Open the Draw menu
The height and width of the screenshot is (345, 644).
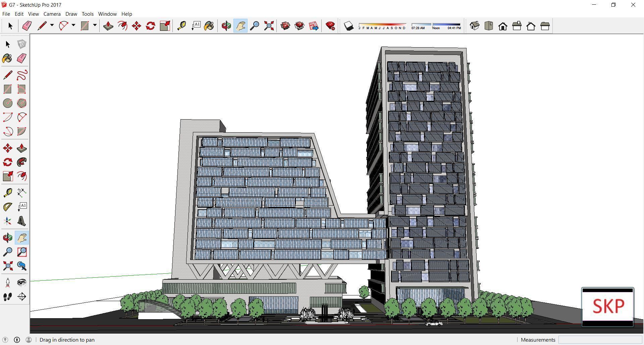[x=71, y=14]
